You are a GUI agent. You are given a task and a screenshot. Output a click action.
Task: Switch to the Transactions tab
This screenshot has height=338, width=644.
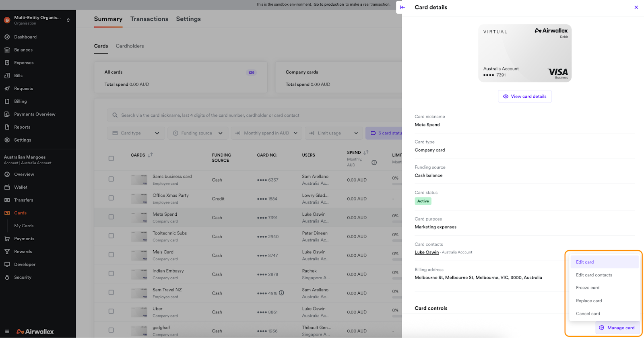[x=149, y=19]
